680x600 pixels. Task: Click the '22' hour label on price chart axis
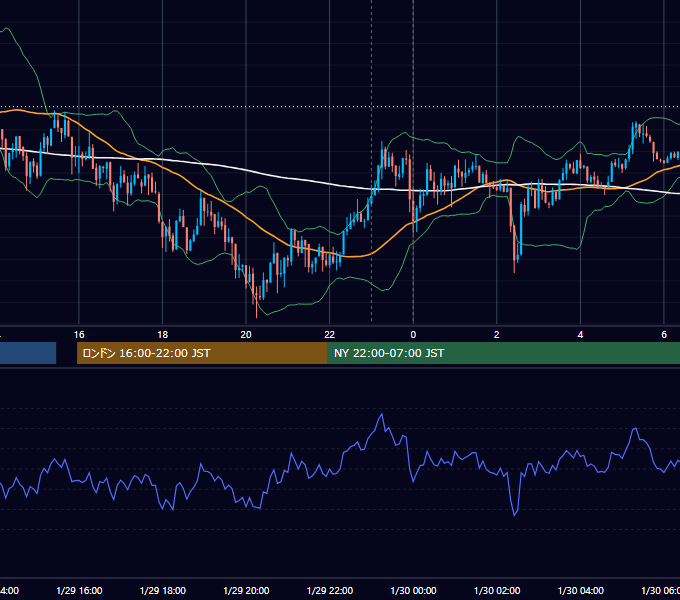330,335
